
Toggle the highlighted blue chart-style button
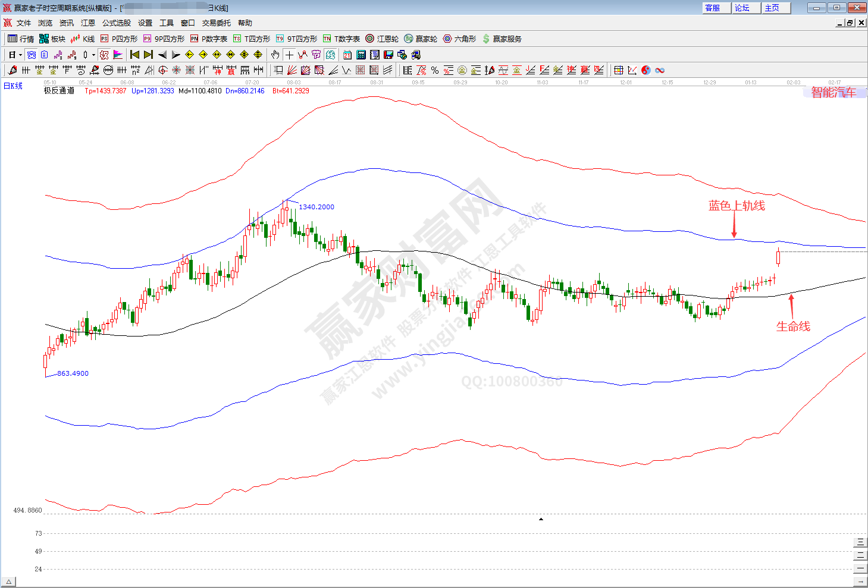tap(32, 55)
